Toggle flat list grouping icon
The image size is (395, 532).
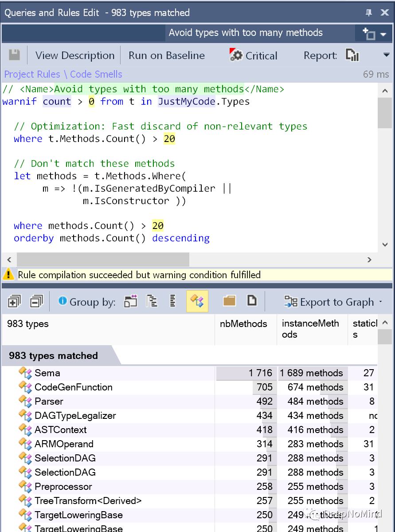pyautogui.click(x=172, y=301)
